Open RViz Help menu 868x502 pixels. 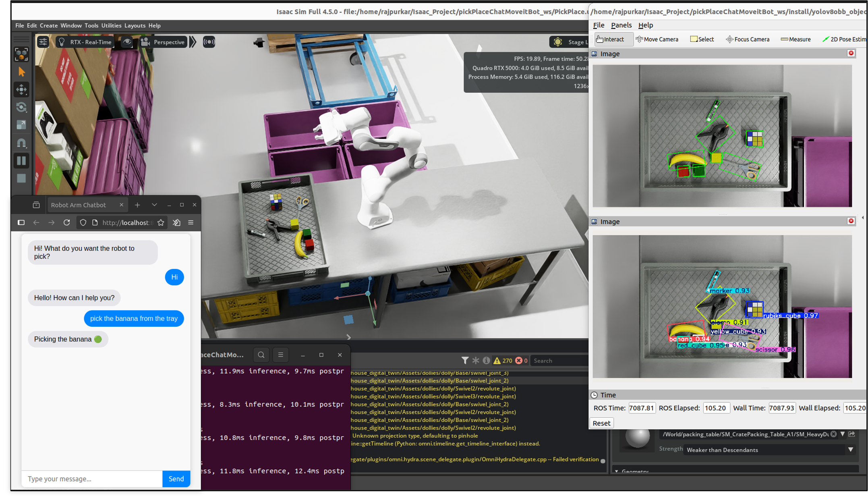[x=645, y=25]
